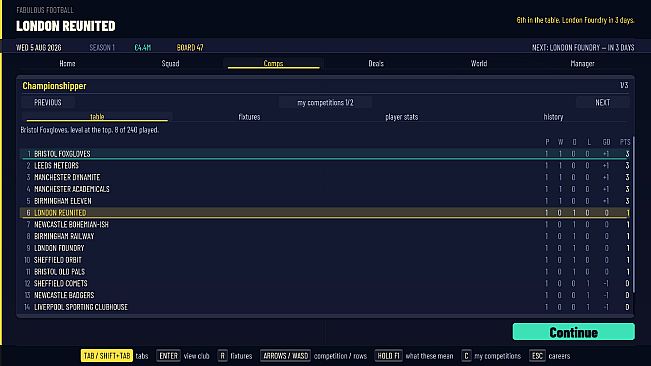The image size is (651, 366).
Task: Click the SEASON 1 label
Action: coord(102,47)
